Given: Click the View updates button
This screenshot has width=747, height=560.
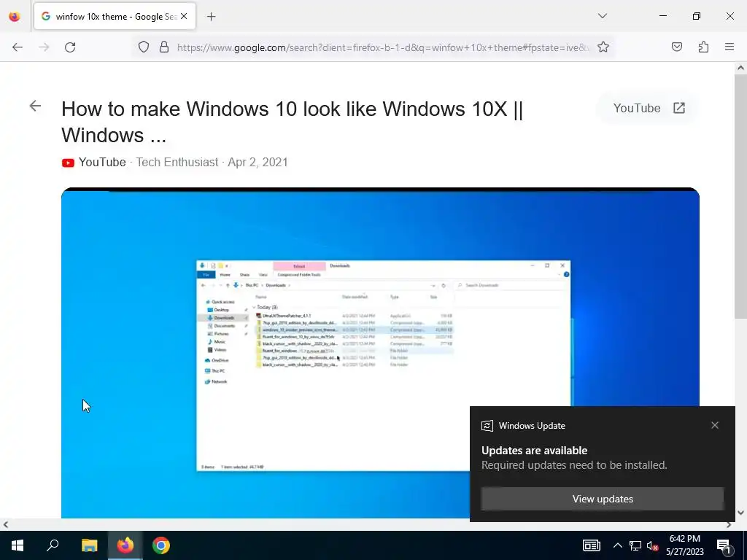Looking at the screenshot, I should point(602,499).
